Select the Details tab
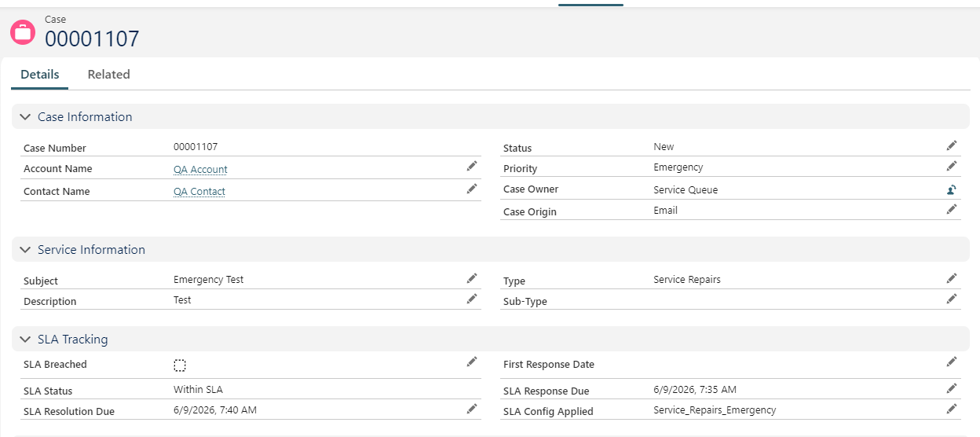The height and width of the screenshot is (437, 980). (x=40, y=75)
